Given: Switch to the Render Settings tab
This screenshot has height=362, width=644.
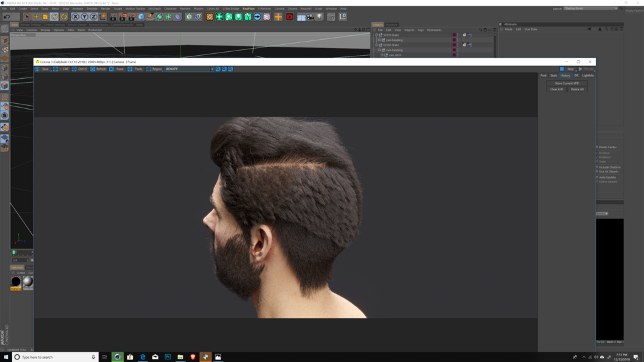Looking at the screenshot, I should (x=31, y=24).
